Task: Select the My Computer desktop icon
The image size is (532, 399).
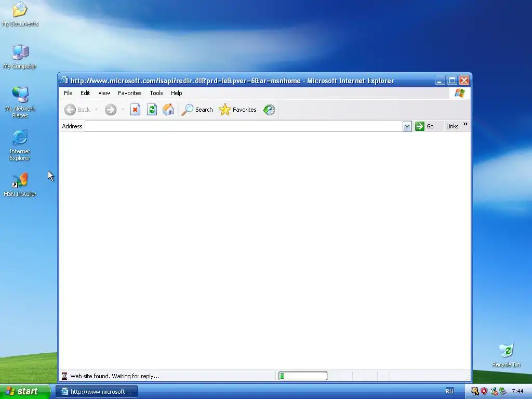Action: tap(20, 57)
